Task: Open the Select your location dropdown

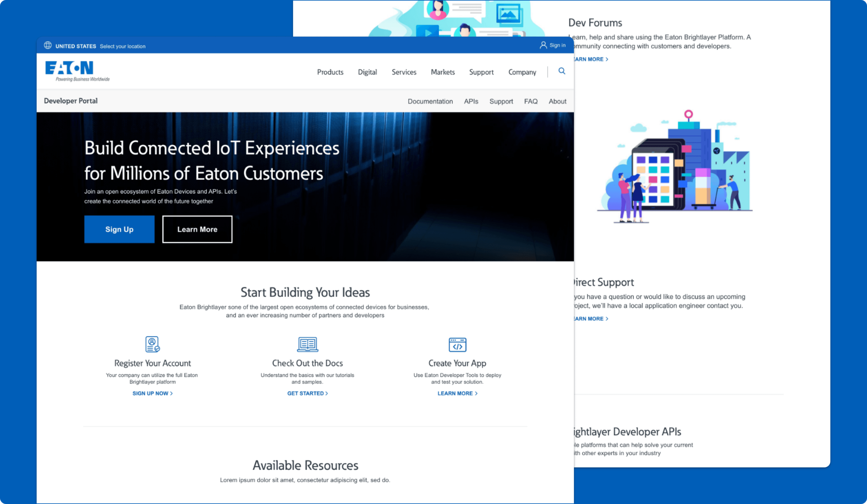Action: [x=123, y=46]
